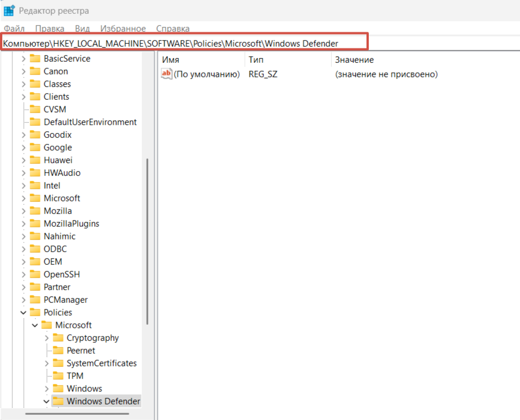Select the Cryptography key
Image resolution: width=520 pixels, height=420 pixels.
(92, 338)
